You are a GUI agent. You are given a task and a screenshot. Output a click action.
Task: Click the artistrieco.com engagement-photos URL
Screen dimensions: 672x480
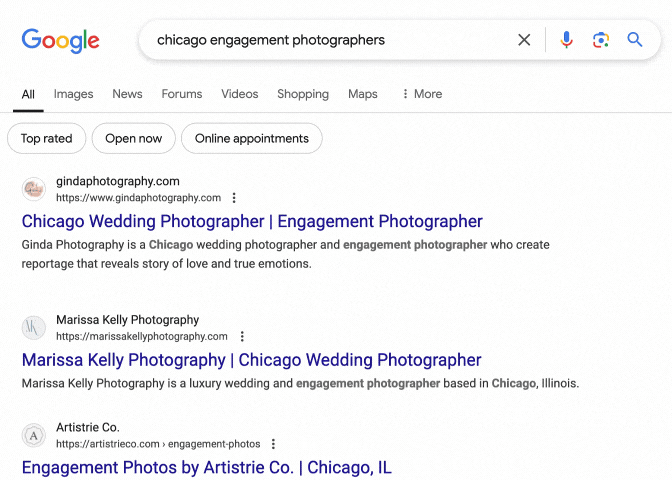point(158,444)
